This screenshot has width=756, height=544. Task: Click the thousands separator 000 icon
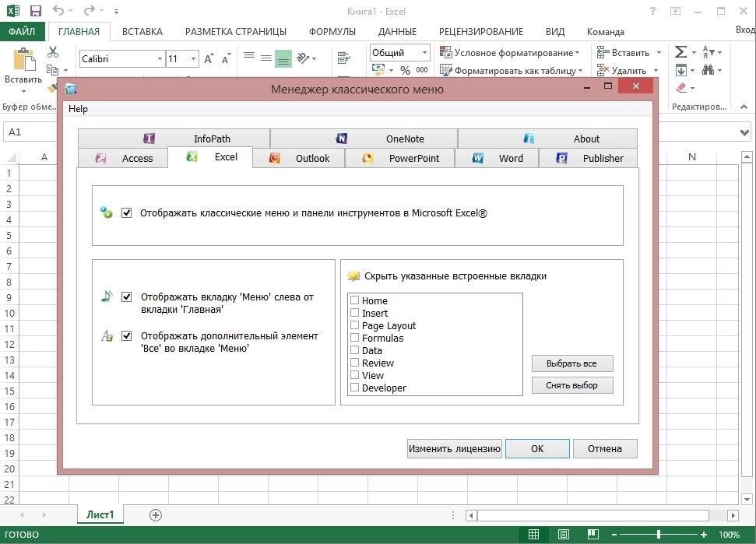(422, 70)
